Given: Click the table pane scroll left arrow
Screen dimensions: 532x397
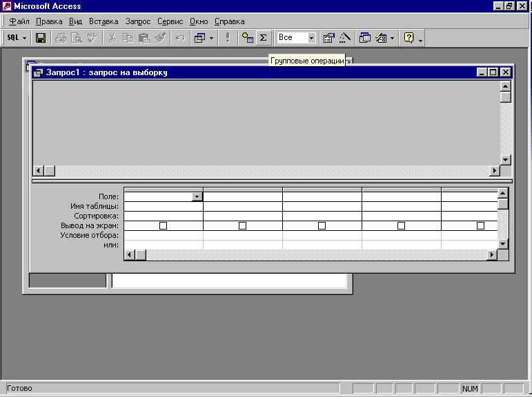Looking at the screenshot, I should point(38,170).
